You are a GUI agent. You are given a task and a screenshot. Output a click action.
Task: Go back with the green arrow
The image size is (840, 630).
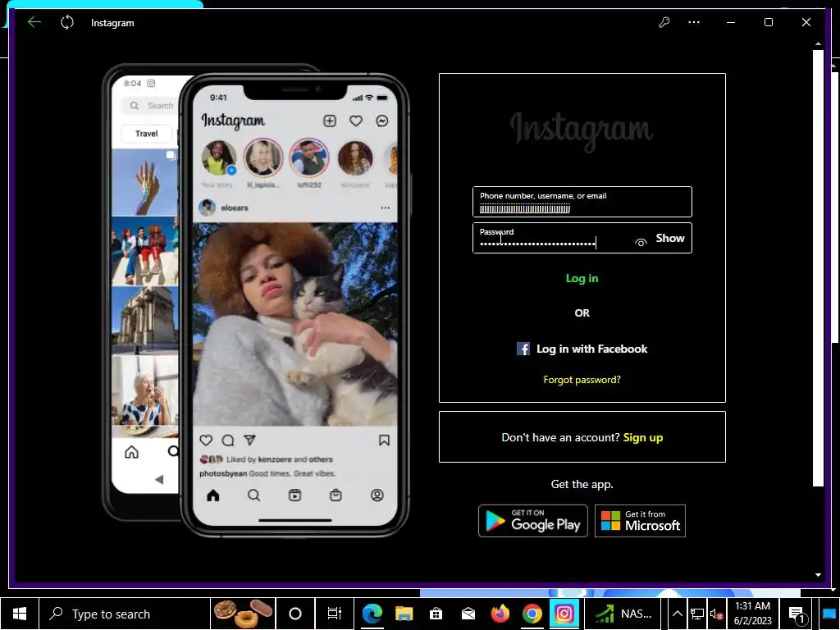pyautogui.click(x=34, y=22)
